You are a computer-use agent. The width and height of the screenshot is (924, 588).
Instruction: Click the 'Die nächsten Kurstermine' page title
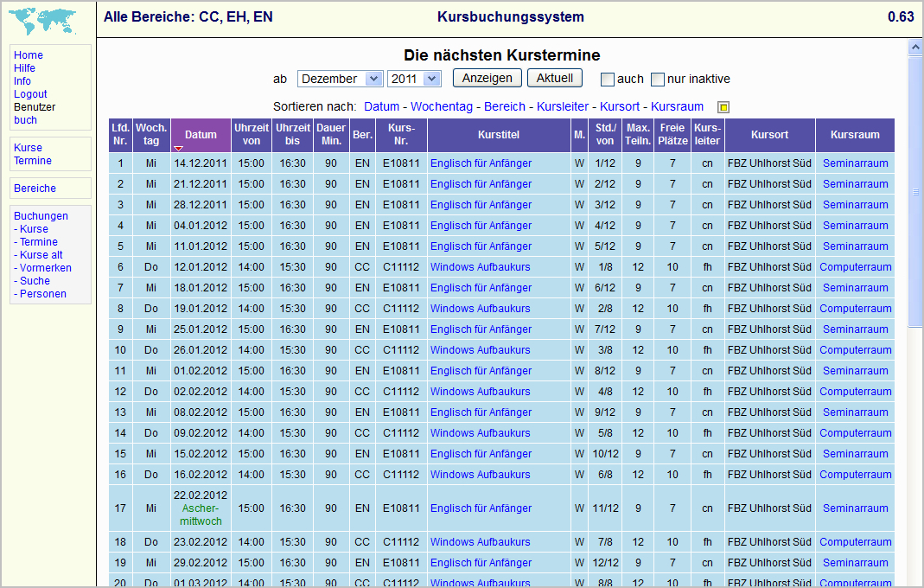coord(501,55)
